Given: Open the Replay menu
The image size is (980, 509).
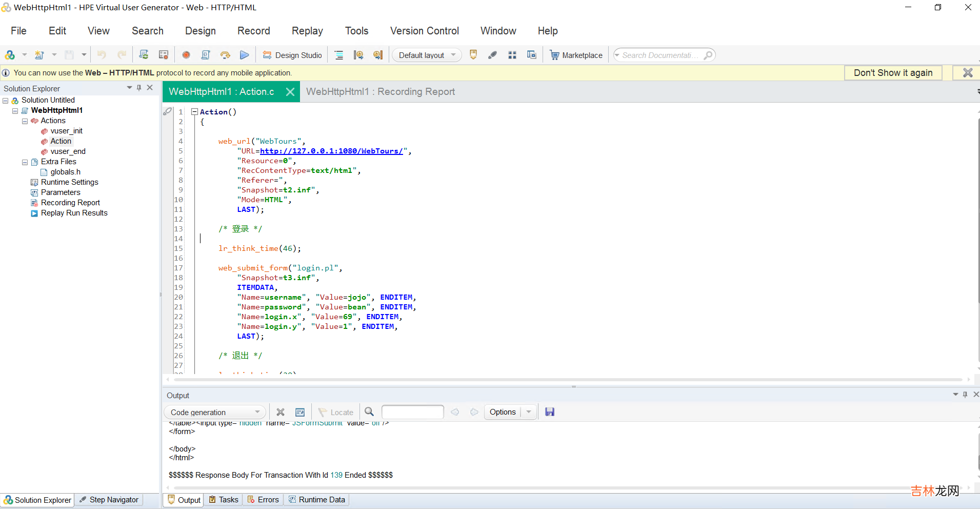Looking at the screenshot, I should coord(307,31).
